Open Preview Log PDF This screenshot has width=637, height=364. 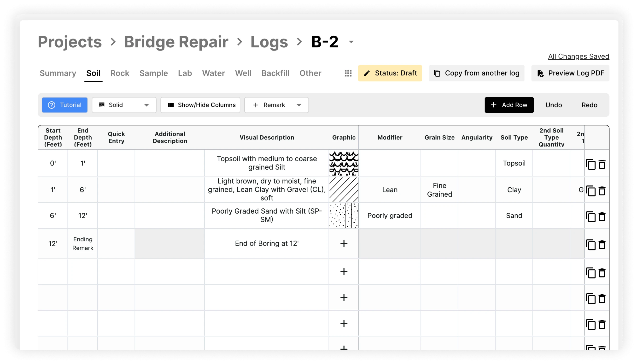click(x=570, y=73)
